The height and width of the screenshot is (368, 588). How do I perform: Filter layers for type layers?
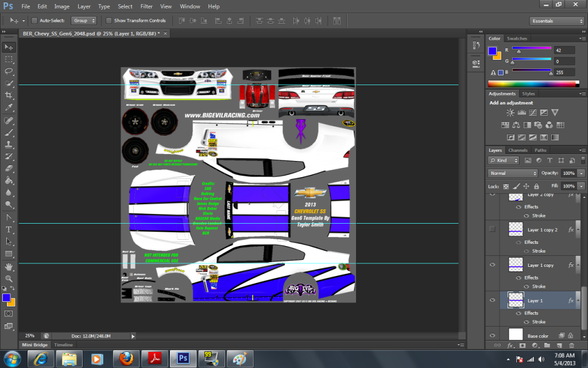click(550, 160)
